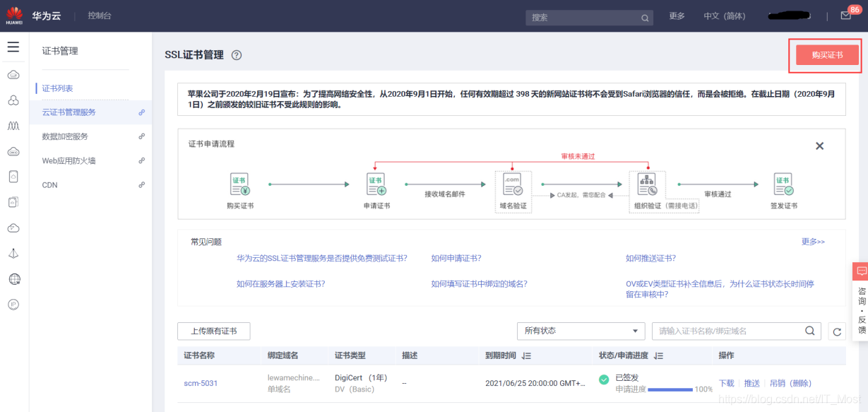The height and width of the screenshot is (412, 868).
Task: Select 证书列表 in the left menu
Action: coord(57,88)
